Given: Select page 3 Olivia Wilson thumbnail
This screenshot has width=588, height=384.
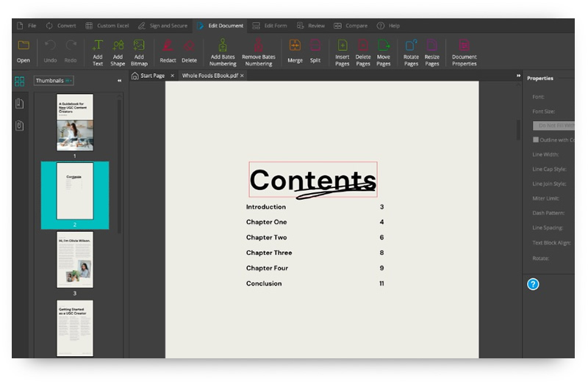Looking at the screenshot, I should [x=75, y=260].
